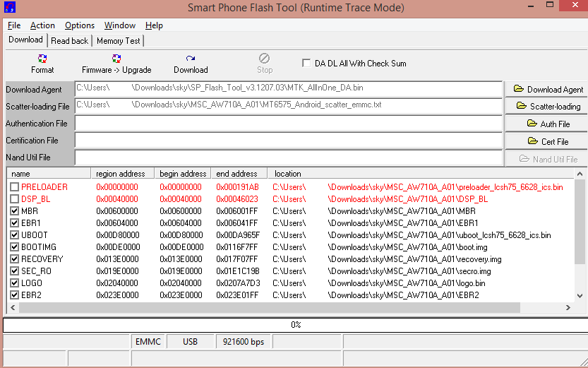
Task: Click the Flash Tool app icon in title bar
Action: point(10,7)
